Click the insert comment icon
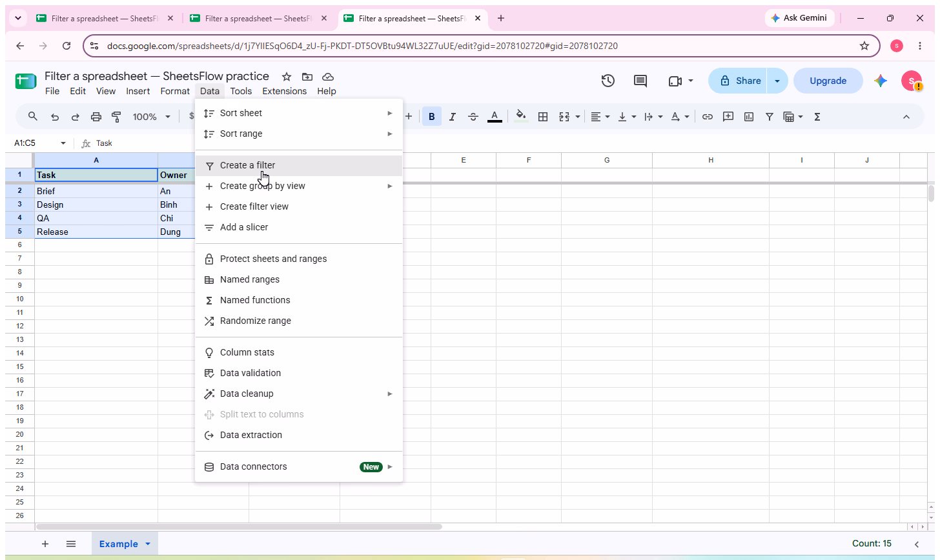 coord(728,117)
